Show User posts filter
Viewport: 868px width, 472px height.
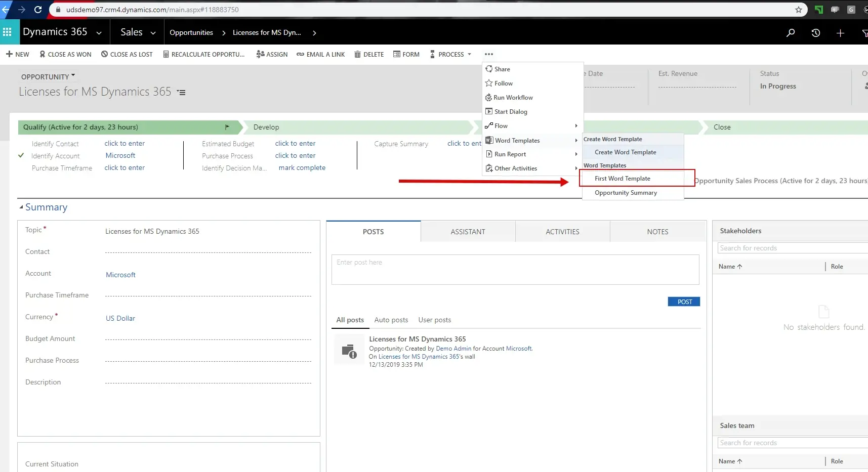coord(435,320)
